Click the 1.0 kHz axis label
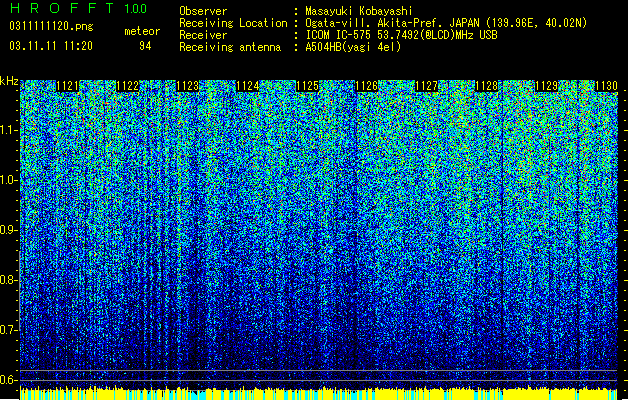The width and height of the screenshot is (629, 400). [x=9, y=180]
